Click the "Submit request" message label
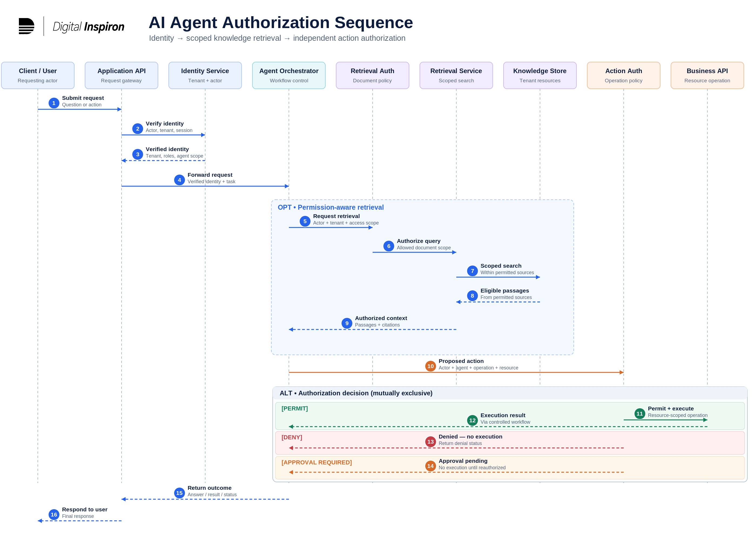The height and width of the screenshot is (537, 756). [83, 98]
